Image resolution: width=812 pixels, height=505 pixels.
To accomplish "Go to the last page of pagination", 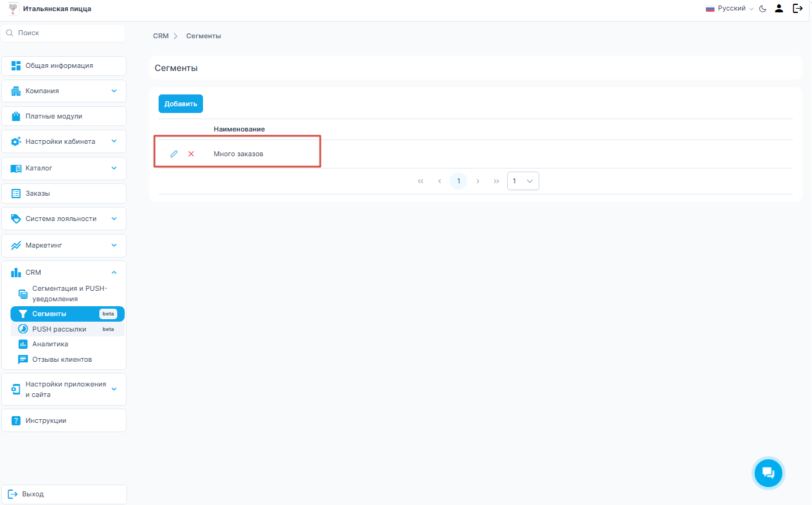I will (496, 181).
